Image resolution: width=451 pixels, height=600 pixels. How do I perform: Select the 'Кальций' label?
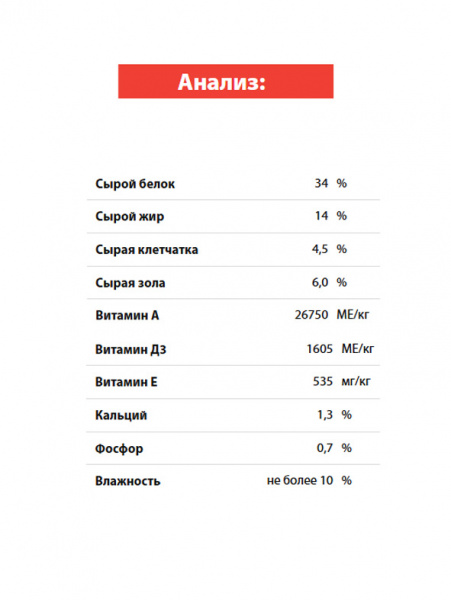pos(121,415)
